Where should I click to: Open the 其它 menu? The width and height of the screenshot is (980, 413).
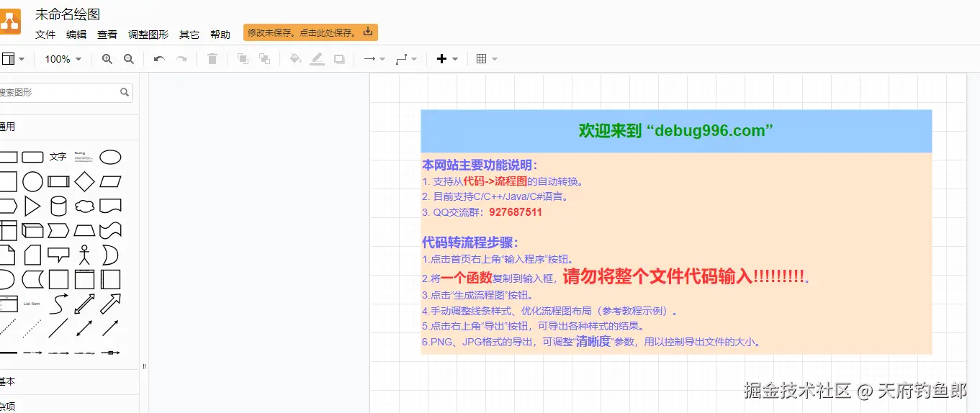(189, 35)
